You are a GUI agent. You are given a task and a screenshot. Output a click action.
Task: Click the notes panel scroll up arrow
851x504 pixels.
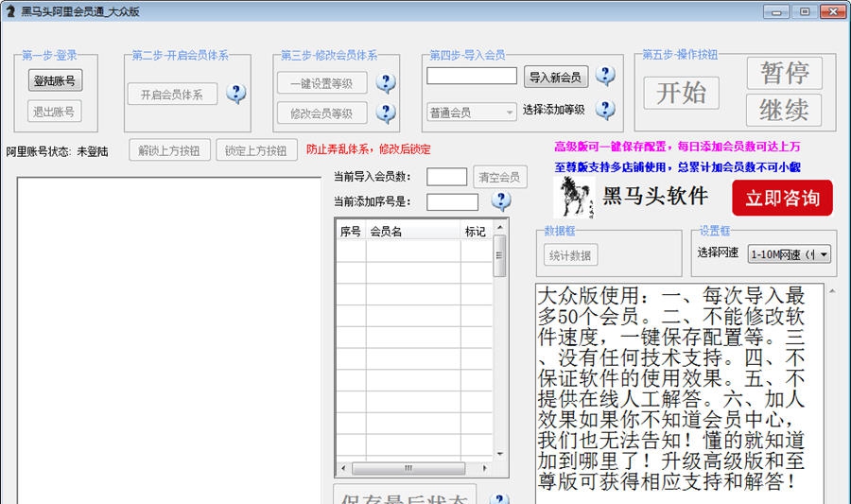tap(832, 291)
